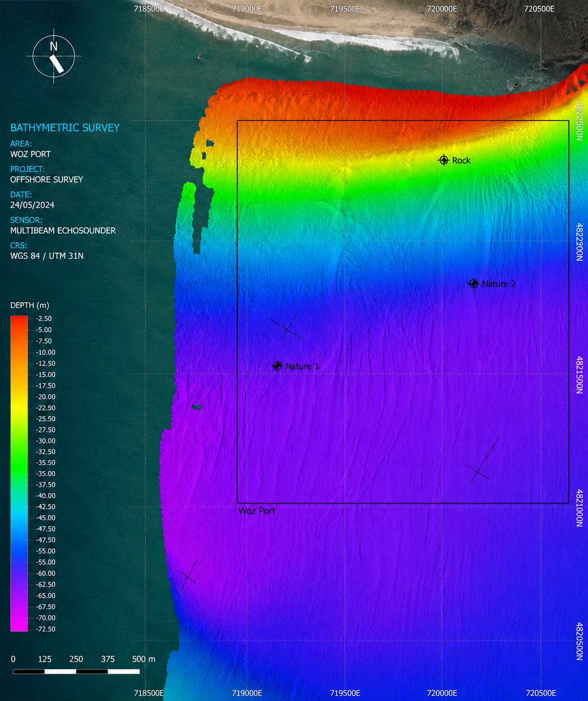Click the 125 scale bar label
Viewport: 588px width, 701px height.
(x=45, y=659)
